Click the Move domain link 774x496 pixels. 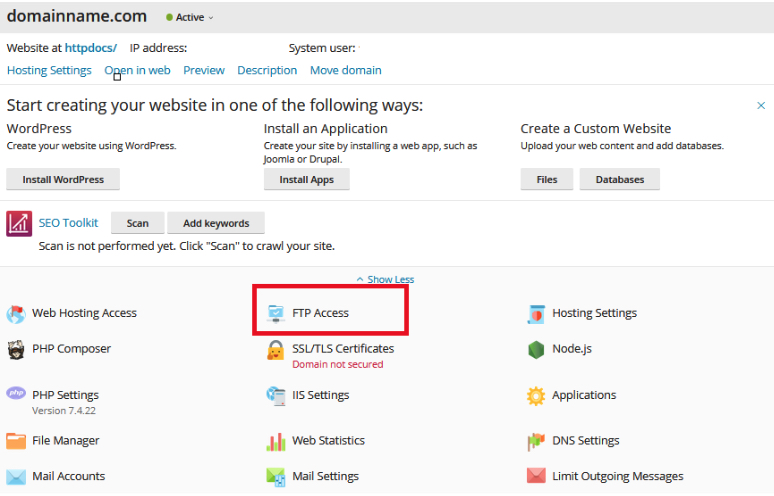click(x=346, y=71)
